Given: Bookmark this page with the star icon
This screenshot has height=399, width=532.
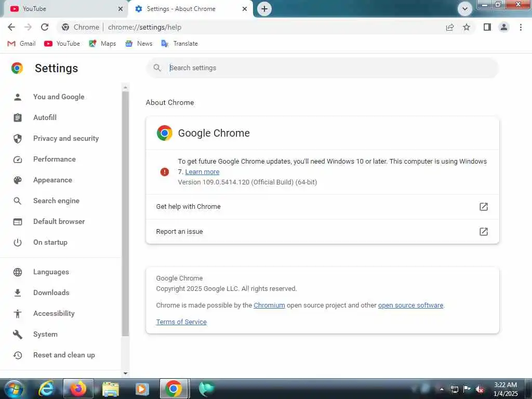Looking at the screenshot, I should point(467,27).
